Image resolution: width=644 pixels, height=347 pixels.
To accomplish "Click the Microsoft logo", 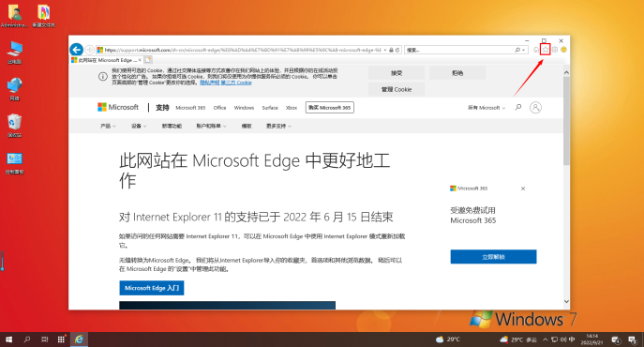I will click(x=118, y=107).
